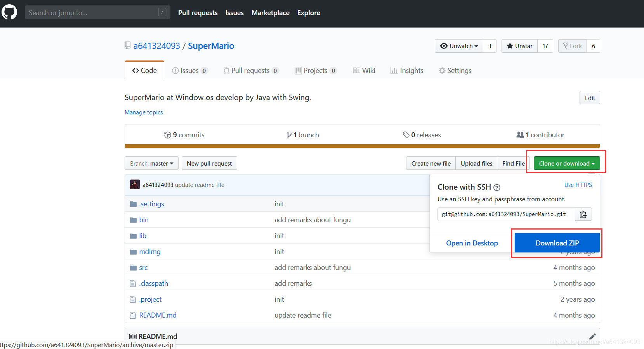The height and width of the screenshot is (349, 644).
Task: Click the bin folder icon
Action: point(133,220)
